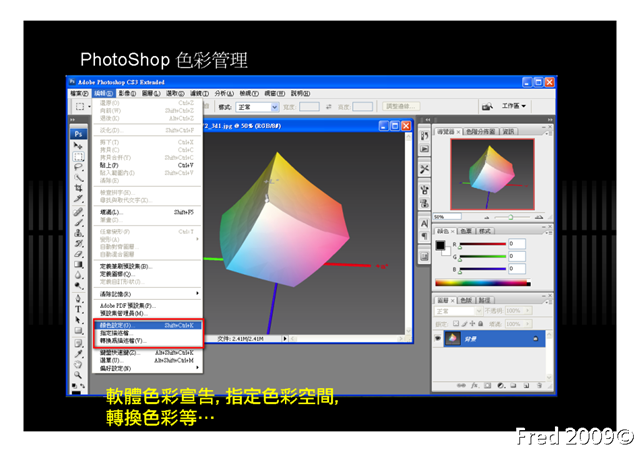640x452 pixels.
Task: Expand the status bar info arrow
Action: pos(285,338)
